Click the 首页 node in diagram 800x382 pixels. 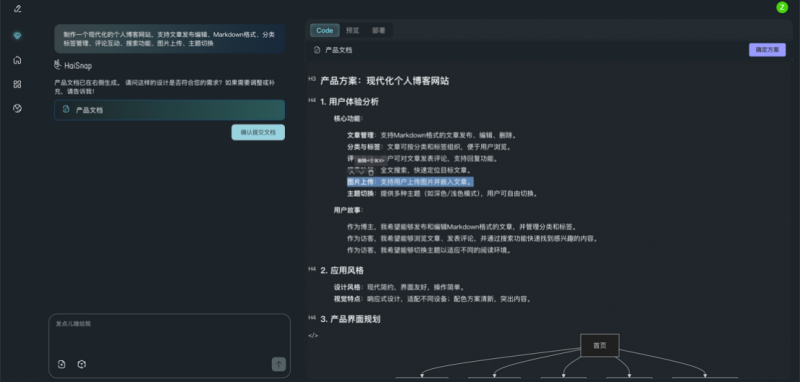[x=600, y=345]
